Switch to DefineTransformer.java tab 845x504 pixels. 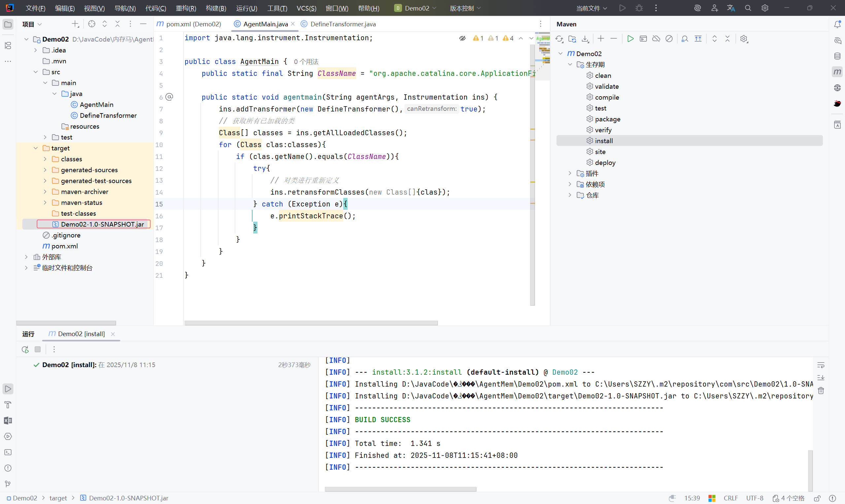[x=343, y=24]
